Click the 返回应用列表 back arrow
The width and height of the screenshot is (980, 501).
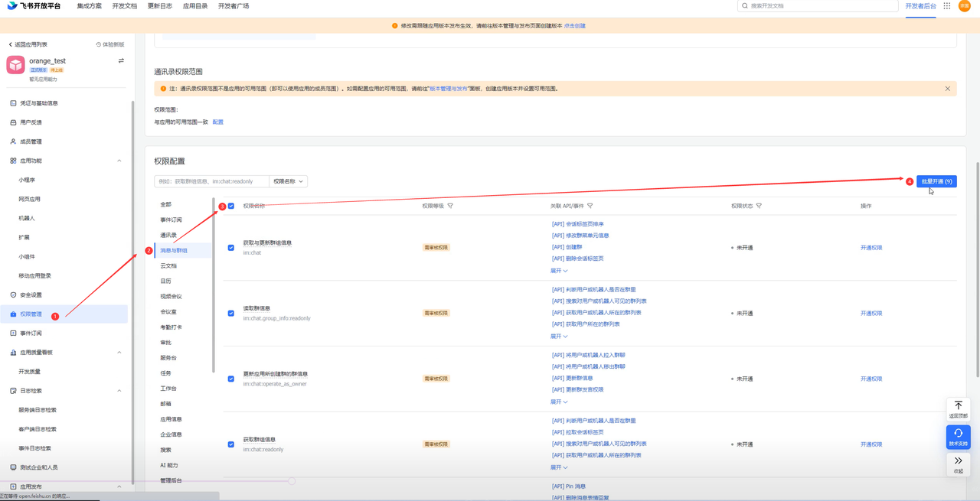[10, 44]
